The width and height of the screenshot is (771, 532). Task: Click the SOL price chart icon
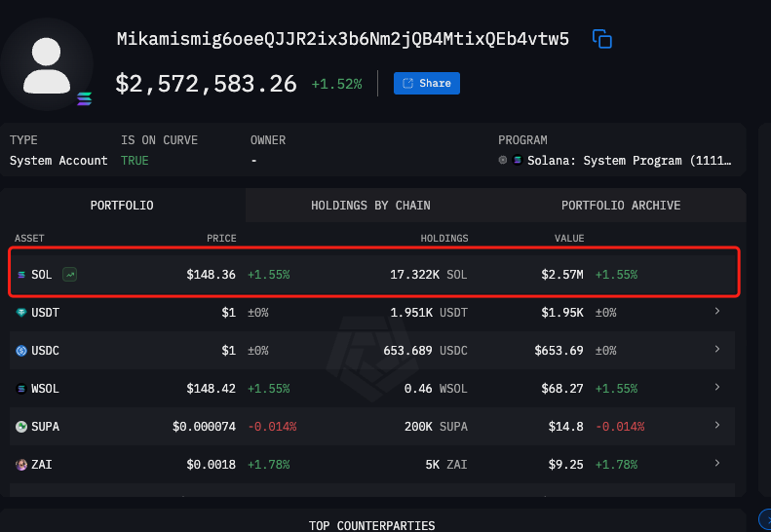click(70, 275)
